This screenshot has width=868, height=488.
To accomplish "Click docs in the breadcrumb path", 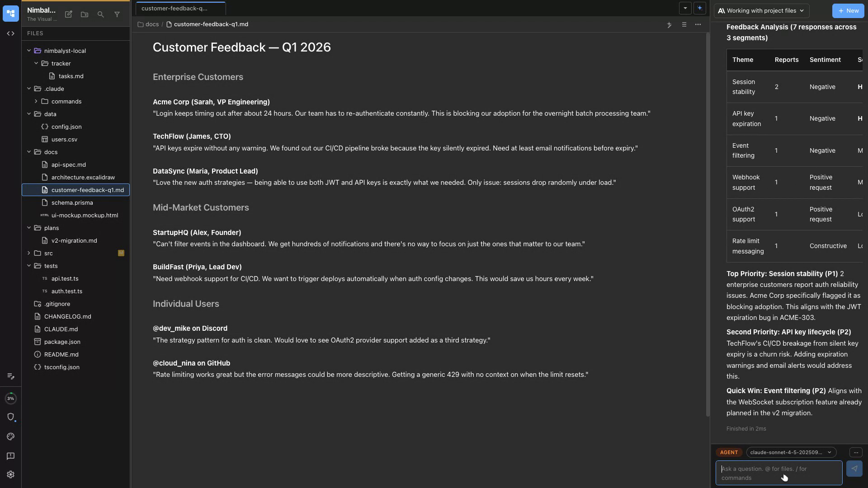I will (152, 24).
